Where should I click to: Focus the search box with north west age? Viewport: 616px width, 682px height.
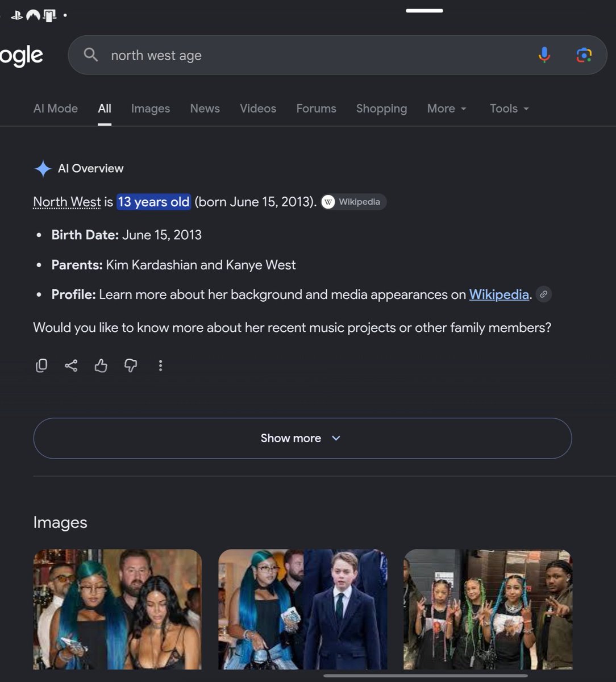coord(338,55)
